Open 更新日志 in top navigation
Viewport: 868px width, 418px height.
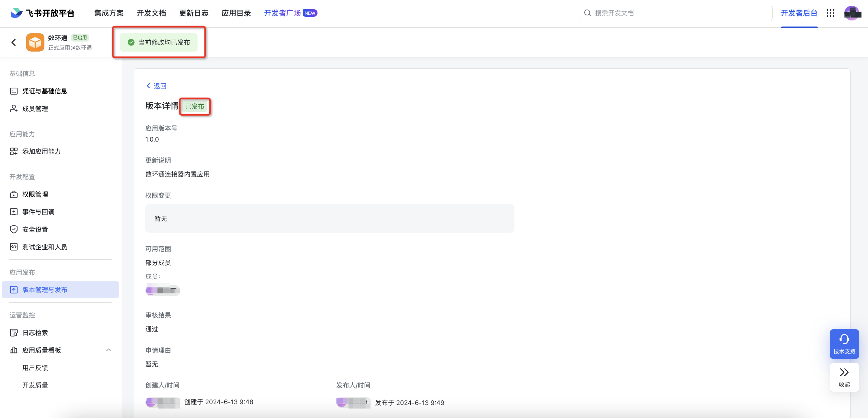point(194,13)
